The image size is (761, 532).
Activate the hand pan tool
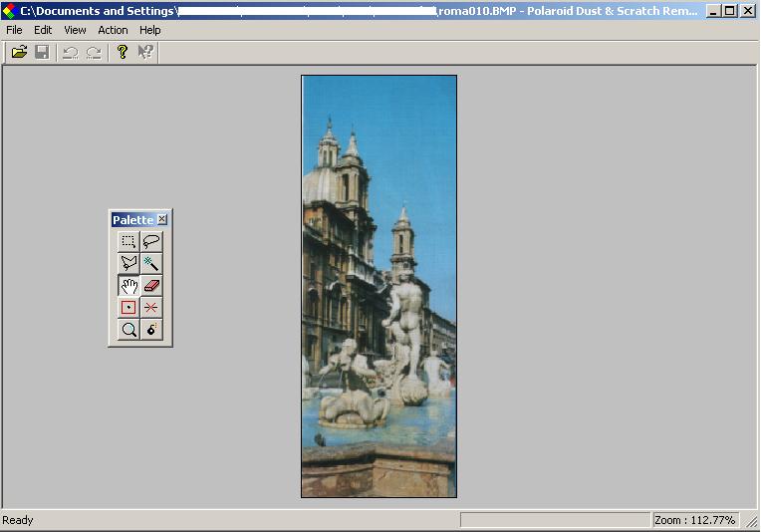128,286
